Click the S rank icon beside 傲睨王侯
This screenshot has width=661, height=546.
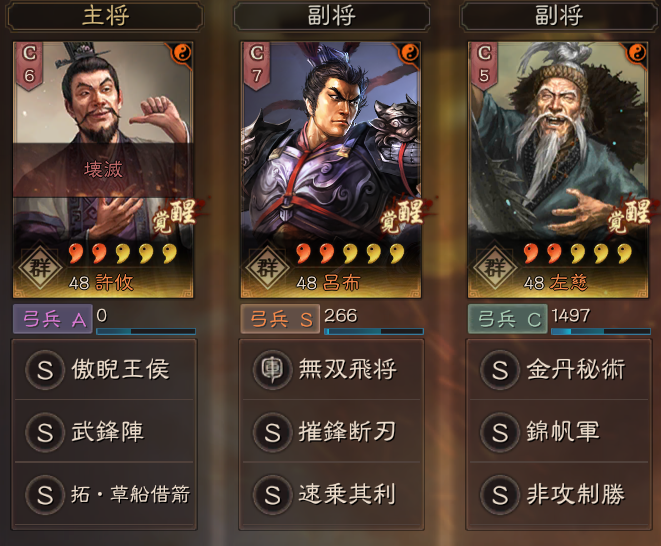pyautogui.click(x=45, y=369)
